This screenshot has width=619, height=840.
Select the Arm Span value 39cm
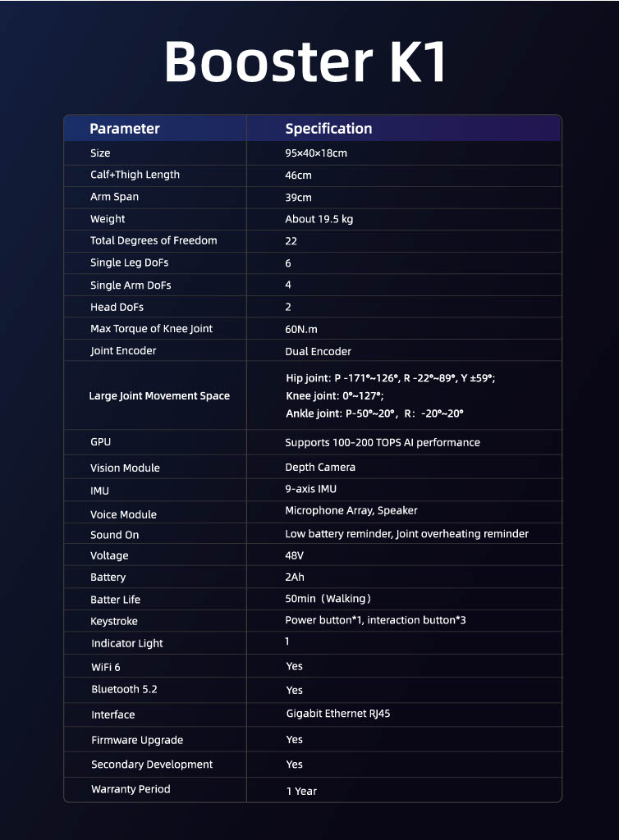tap(298, 198)
